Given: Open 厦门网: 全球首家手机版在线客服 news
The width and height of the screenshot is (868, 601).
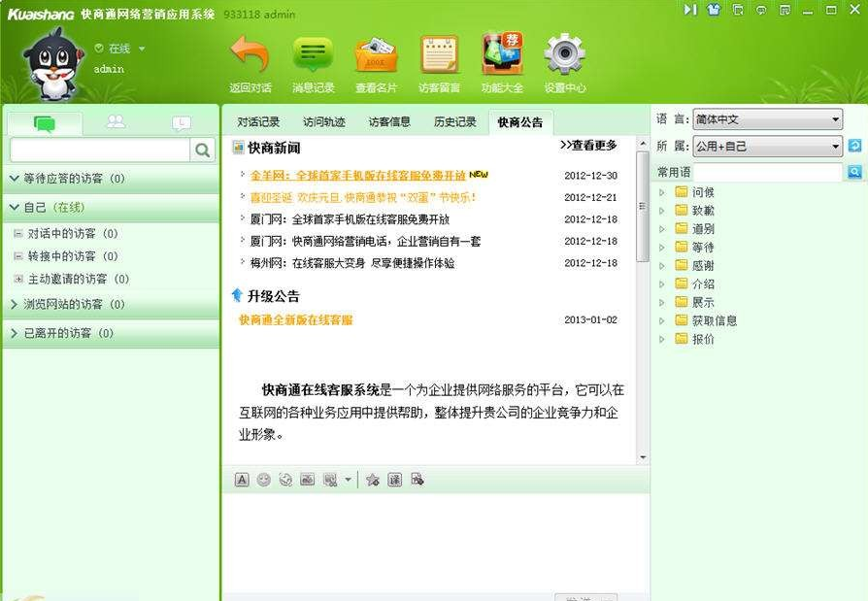Looking at the screenshot, I should click(350, 219).
